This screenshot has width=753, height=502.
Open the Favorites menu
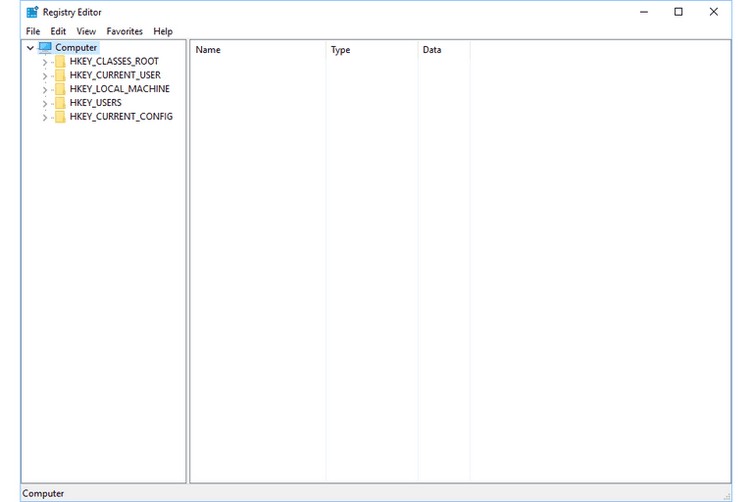pos(125,31)
